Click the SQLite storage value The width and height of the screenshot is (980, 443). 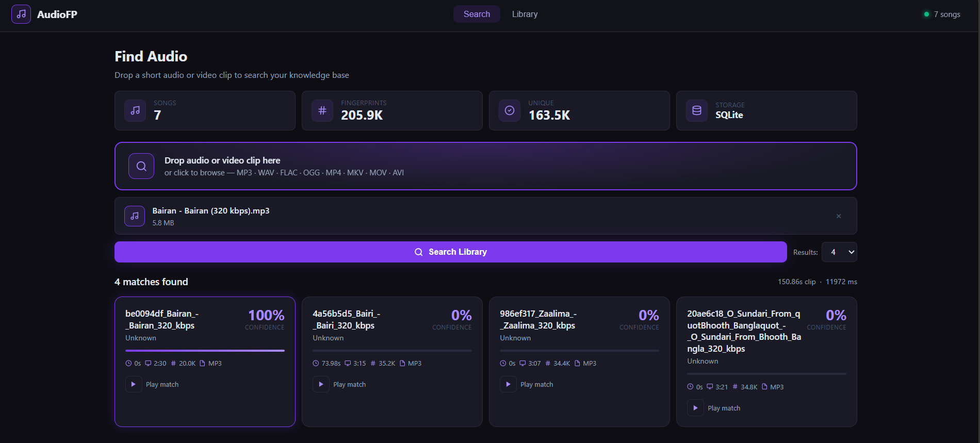point(729,115)
